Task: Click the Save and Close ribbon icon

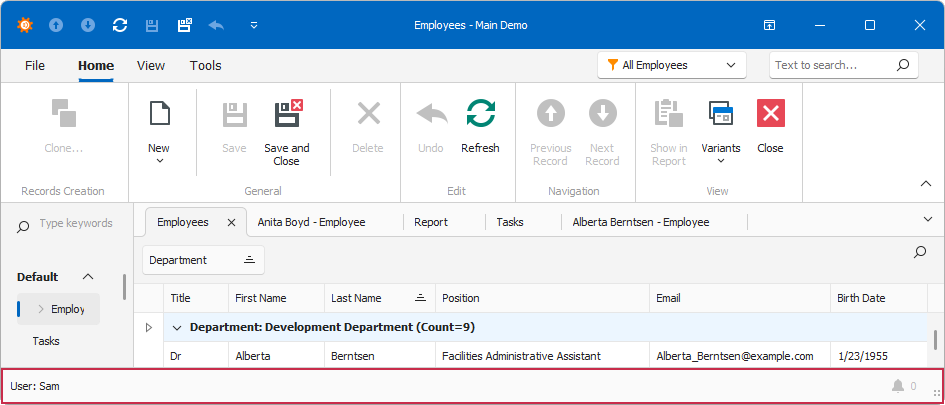Action: [x=289, y=113]
